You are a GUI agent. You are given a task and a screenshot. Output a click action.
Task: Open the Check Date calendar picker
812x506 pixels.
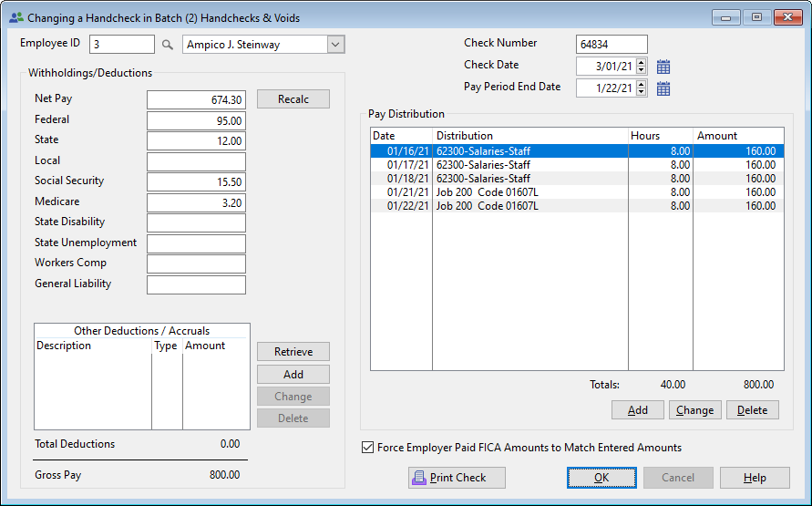[x=663, y=67]
